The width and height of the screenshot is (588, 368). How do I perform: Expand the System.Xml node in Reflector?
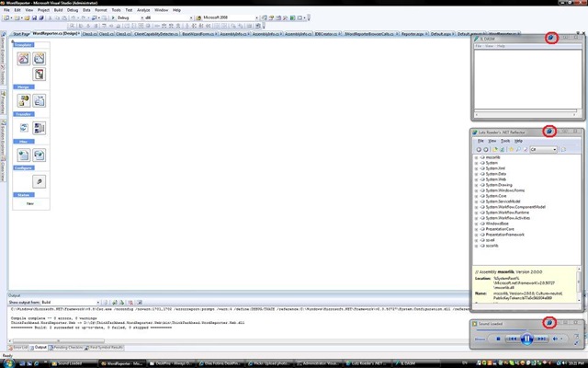coord(477,168)
